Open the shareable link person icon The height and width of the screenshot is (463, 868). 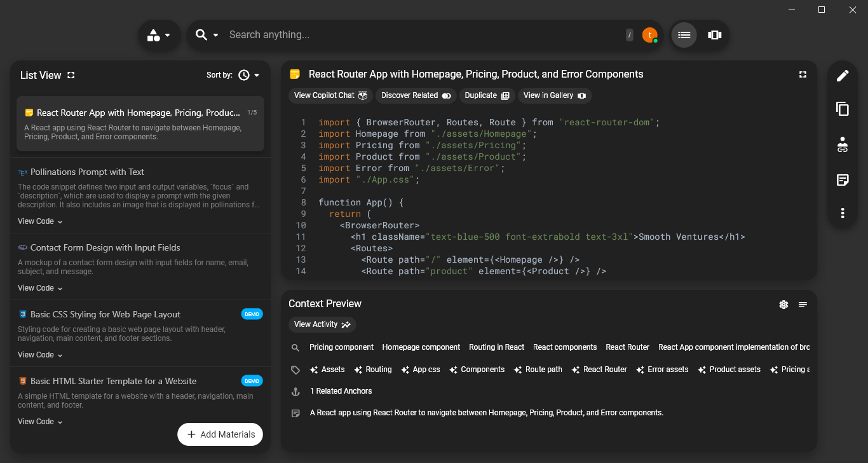coord(843,144)
